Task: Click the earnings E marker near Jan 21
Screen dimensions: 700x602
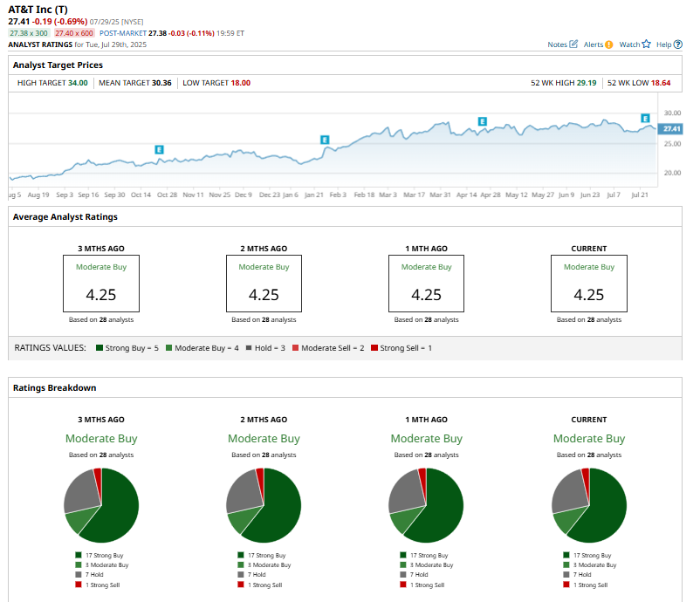Action: (x=325, y=140)
